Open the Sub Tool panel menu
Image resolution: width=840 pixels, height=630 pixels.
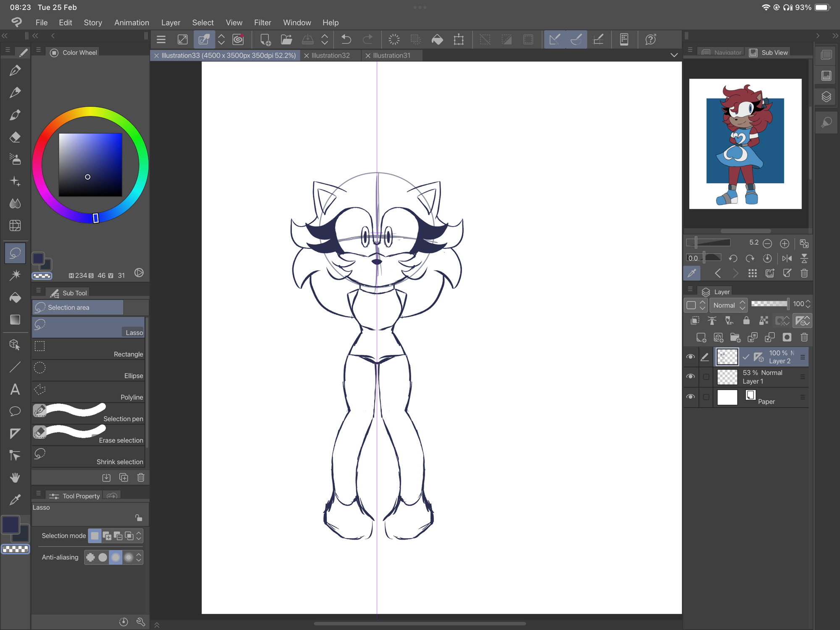[x=38, y=290]
